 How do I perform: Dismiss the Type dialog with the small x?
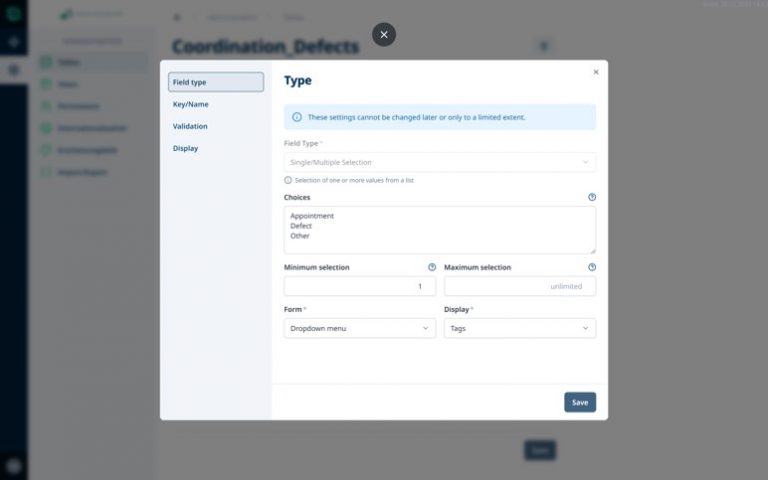[596, 72]
